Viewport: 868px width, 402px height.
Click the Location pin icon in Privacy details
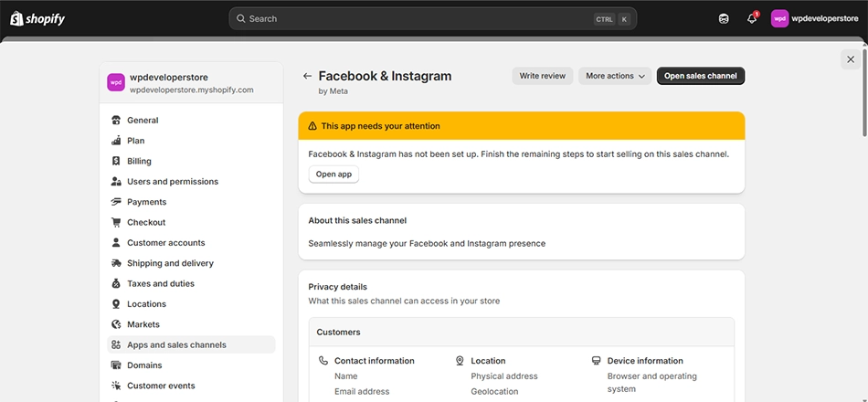(x=460, y=361)
